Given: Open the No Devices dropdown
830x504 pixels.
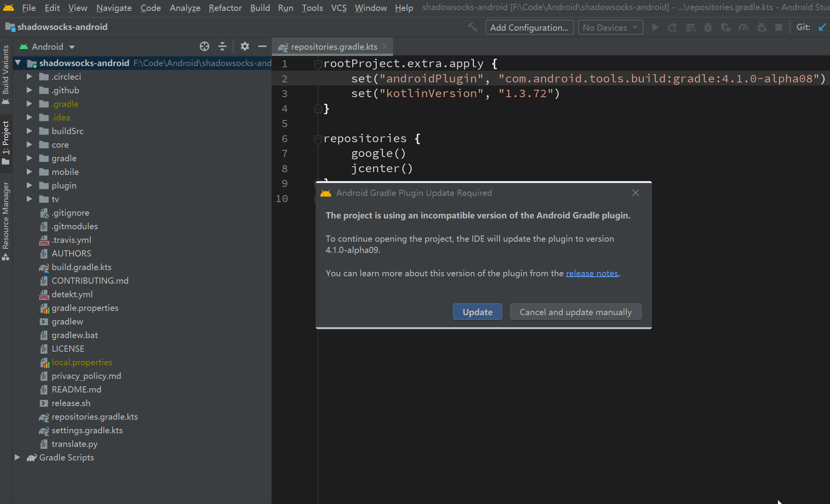Looking at the screenshot, I should pos(610,27).
